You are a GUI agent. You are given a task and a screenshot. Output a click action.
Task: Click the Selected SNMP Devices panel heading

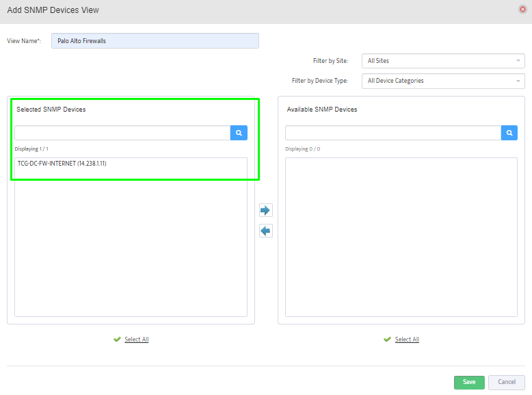51,110
